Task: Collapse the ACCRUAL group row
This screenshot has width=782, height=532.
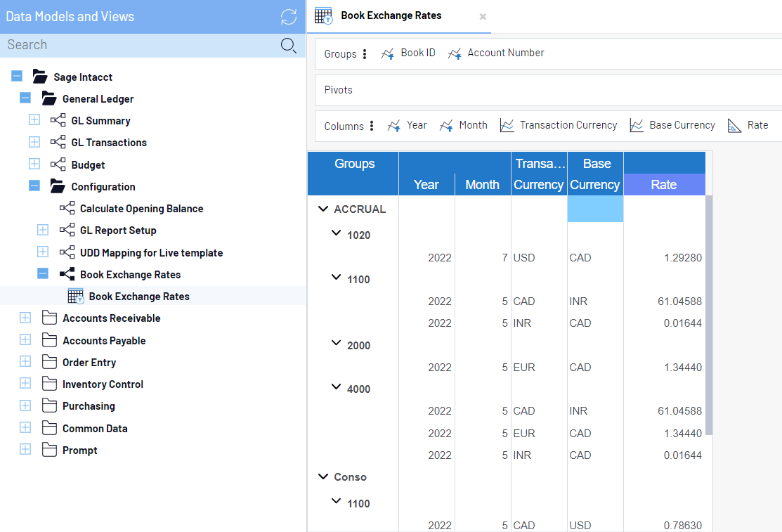Action: click(x=323, y=209)
